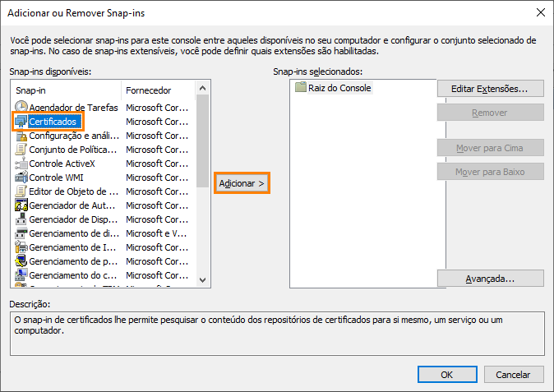This screenshot has width=554, height=392.
Task: Click the Gerenciamento do c... computer icon
Action: pyautogui.click(x=21, y=275)
